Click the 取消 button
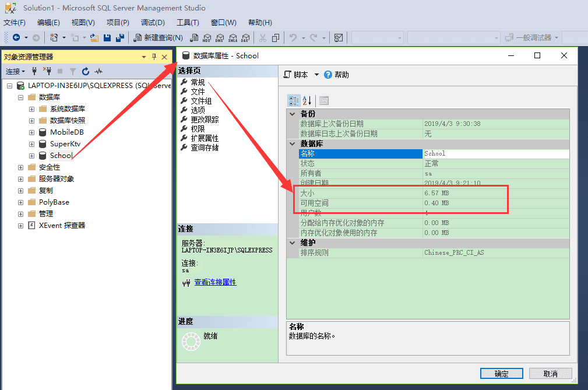 click(550, 374)
